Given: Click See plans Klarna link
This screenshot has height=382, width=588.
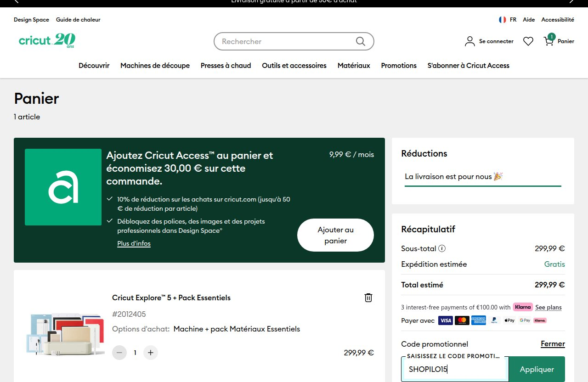Looking at the screenshot, I should [548, 307].
